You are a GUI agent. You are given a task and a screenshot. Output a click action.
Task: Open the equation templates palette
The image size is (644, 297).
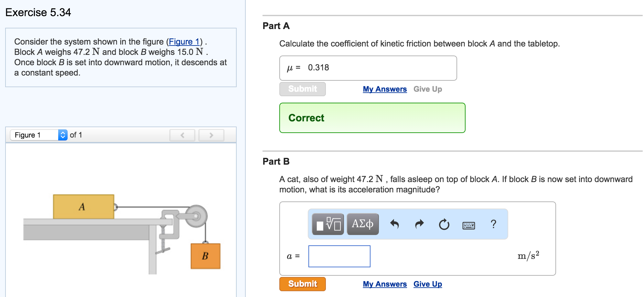coord(327,224)
